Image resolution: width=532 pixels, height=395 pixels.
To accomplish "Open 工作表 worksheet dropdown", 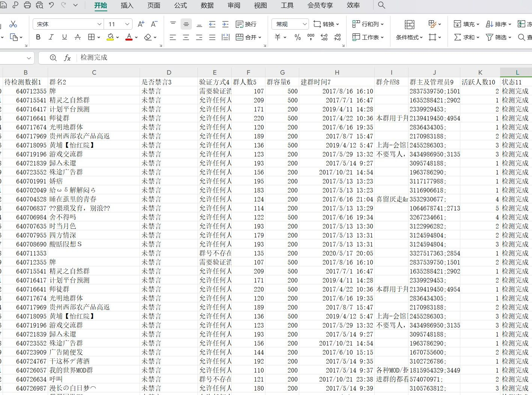I will click(368, 37).
